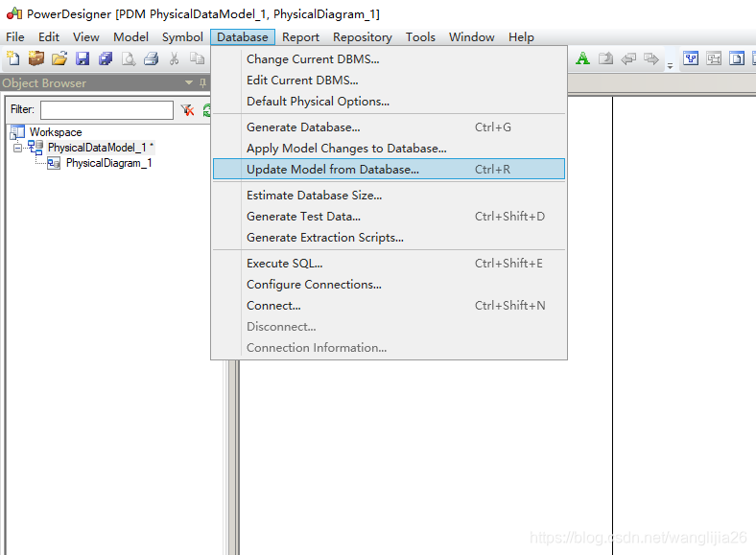Image resolution: width=756 pixels, height=555 pixels.
Task: Click the blue page window toolbar icon
Action: click(x=737, y=58)
